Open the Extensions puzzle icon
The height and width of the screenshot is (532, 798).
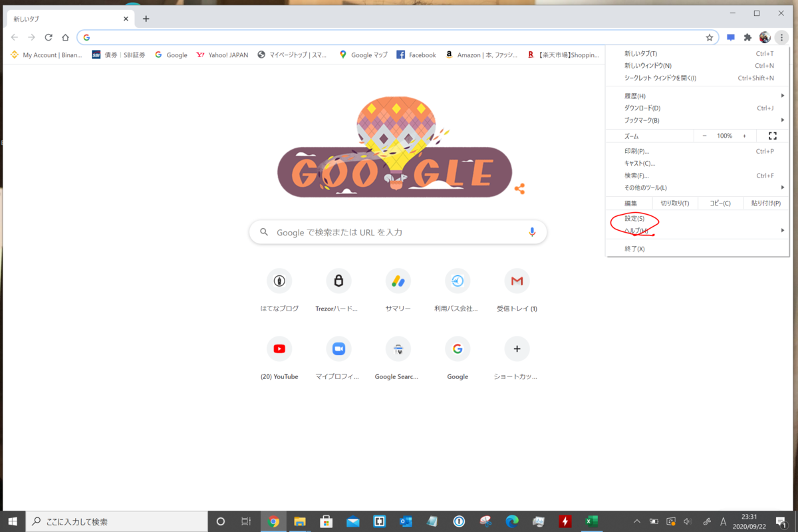tap(747, 37)
